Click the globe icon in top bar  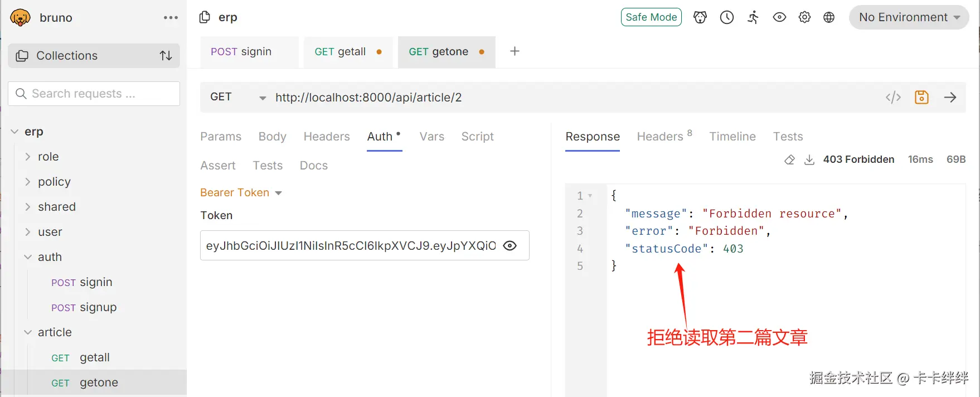pos(829,17)
